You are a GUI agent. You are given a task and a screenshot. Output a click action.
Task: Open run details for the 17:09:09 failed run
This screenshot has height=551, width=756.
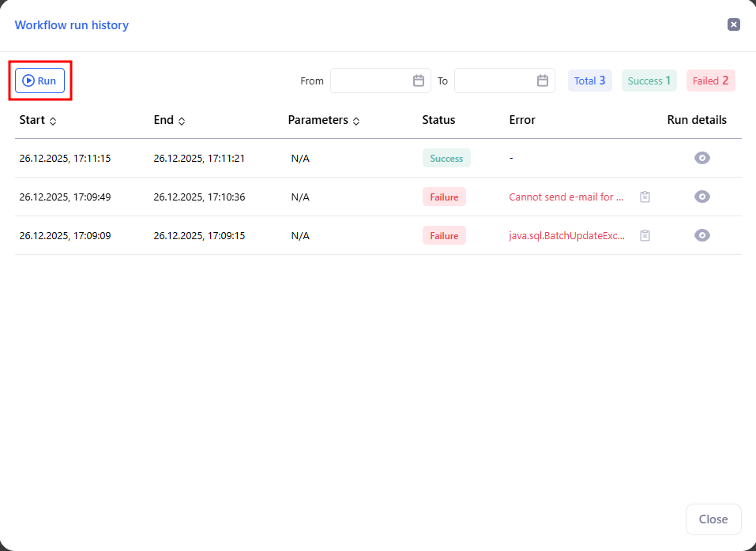click(701, 235)
